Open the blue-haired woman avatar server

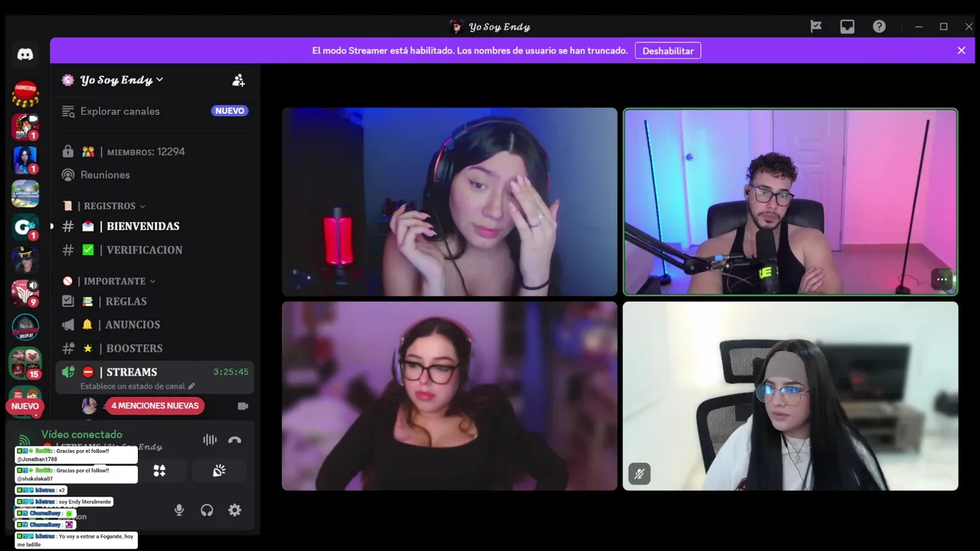[x=25, y=160]
